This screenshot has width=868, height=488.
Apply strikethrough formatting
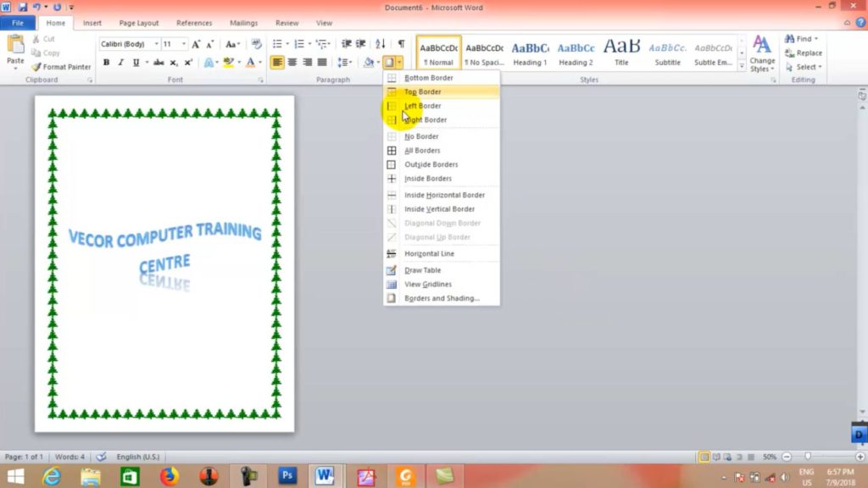point(159,63)
